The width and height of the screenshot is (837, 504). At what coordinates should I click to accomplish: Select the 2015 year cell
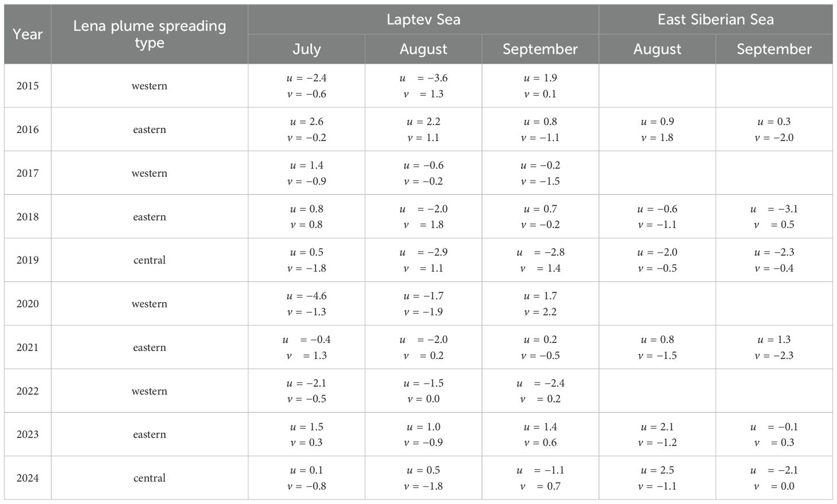[x=28, y=86]
